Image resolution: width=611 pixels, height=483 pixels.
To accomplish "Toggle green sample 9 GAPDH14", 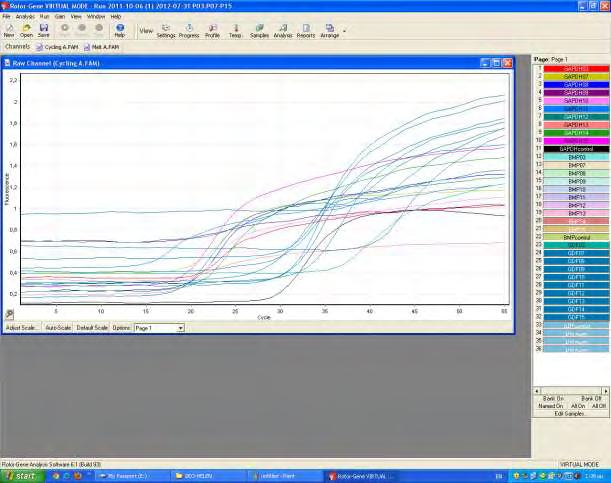I will point(576,133).
